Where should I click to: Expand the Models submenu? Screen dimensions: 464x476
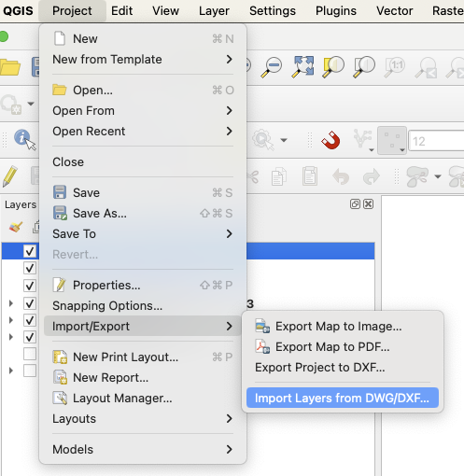(143, 450)
